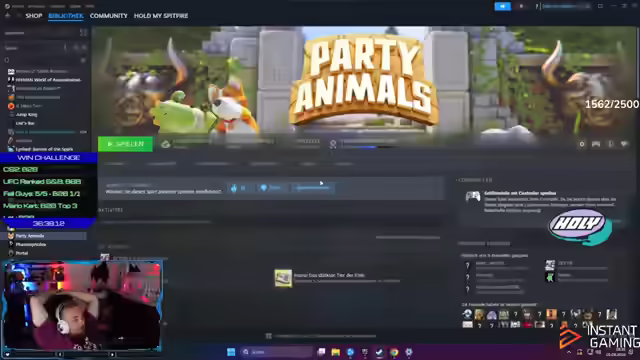Go back with the navigation arrow
This screenshot has height=360, width=640.
click(8, 16)
